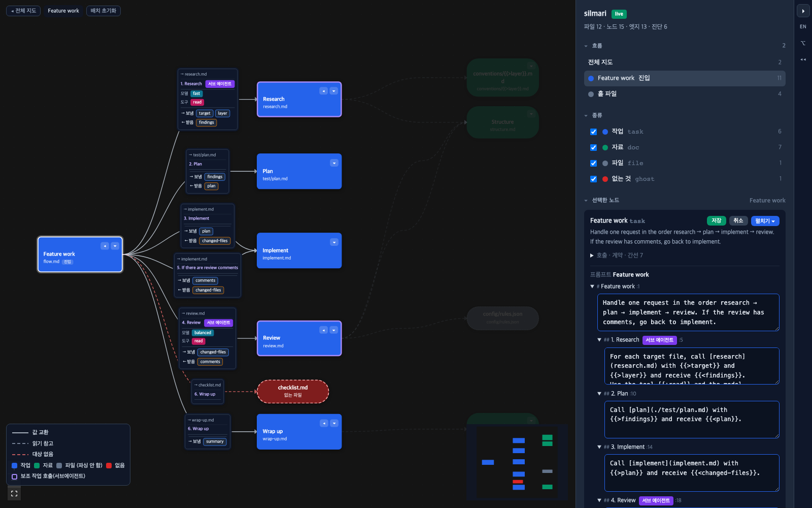Click the left-arrow icon on the Review node
Screen dimensions: 812x508
click(x=323, y=330)
